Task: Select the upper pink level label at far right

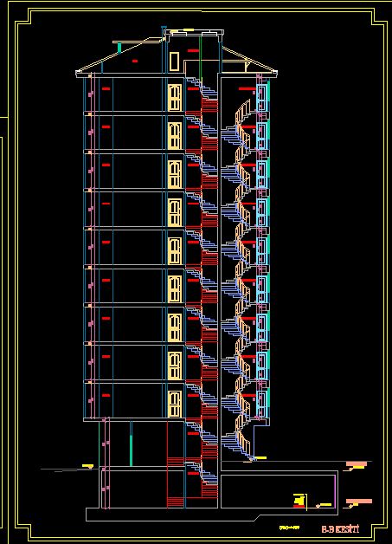Action: 356,464
